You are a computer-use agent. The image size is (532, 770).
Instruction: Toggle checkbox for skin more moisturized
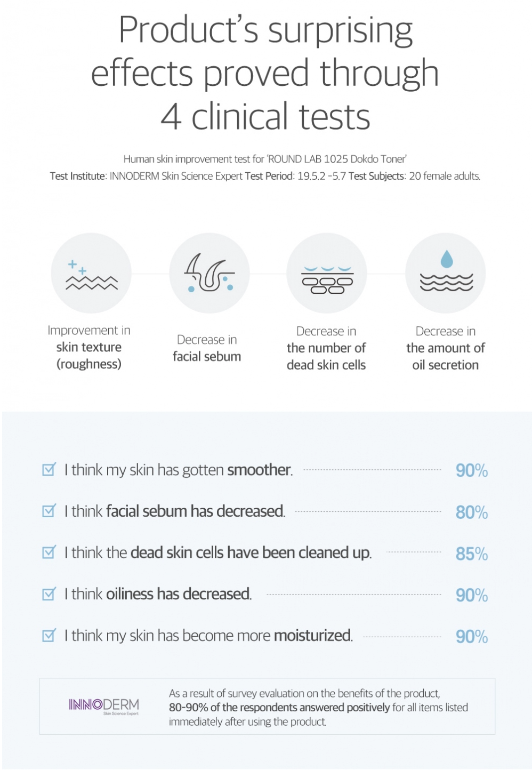coord(49,636)
